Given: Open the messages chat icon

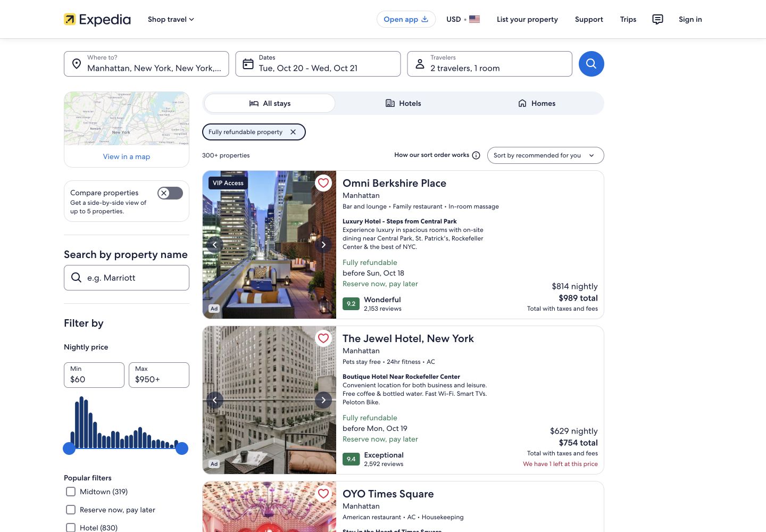Looking at the screenshot, I should [657, 20].
